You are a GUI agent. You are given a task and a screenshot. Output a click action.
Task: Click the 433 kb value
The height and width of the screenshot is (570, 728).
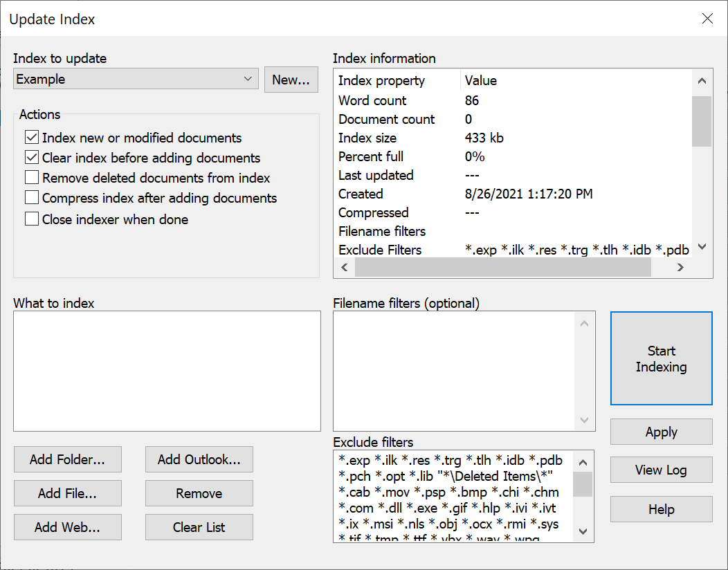coord(484,138)
